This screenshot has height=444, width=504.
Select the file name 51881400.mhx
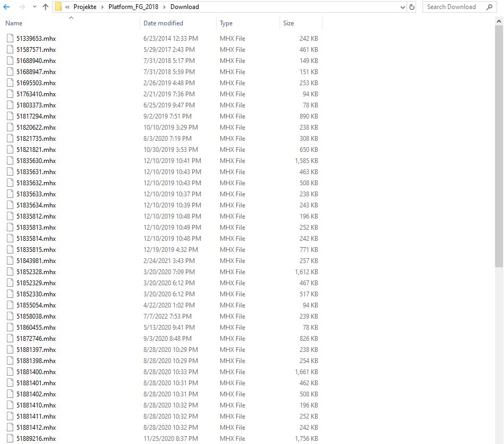[36, 371]
